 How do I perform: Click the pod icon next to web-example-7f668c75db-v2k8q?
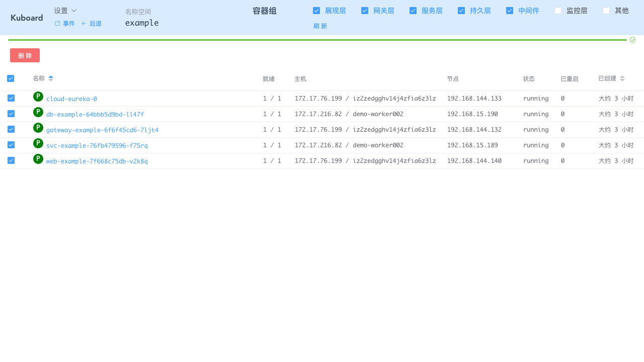coord(38,159)
